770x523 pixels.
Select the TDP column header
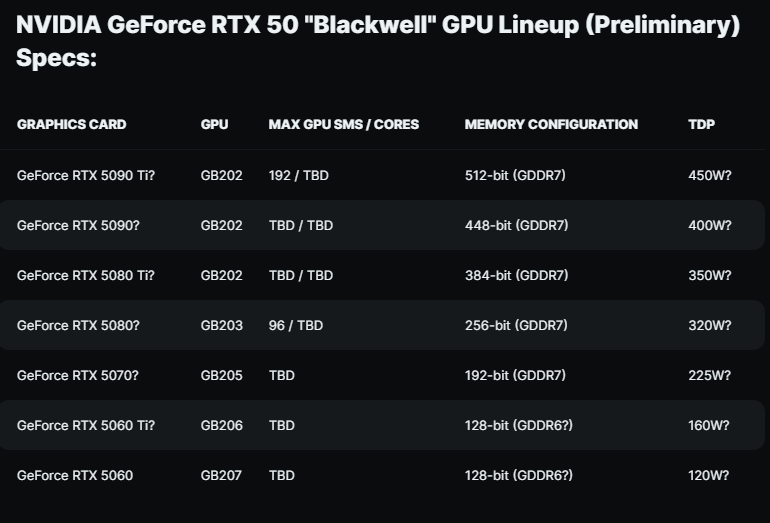[x=702, y=125]
